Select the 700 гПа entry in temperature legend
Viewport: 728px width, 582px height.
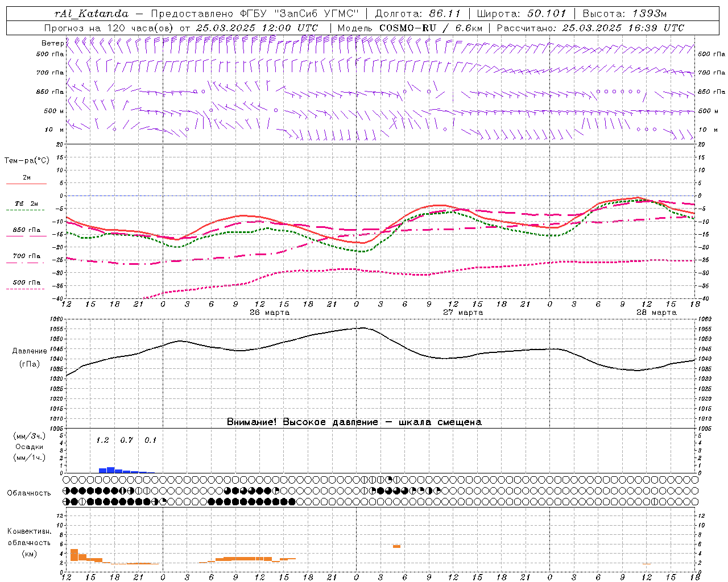26,256
